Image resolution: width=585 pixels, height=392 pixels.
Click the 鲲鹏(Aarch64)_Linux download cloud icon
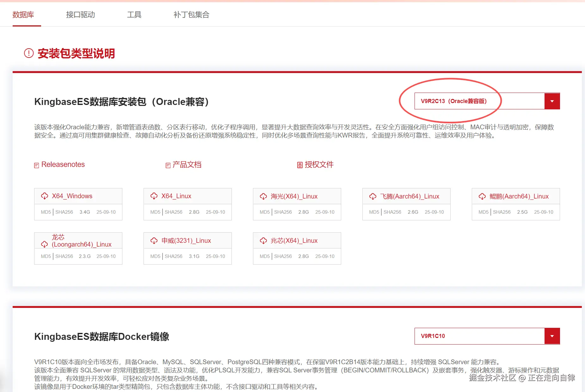[482, 196]
